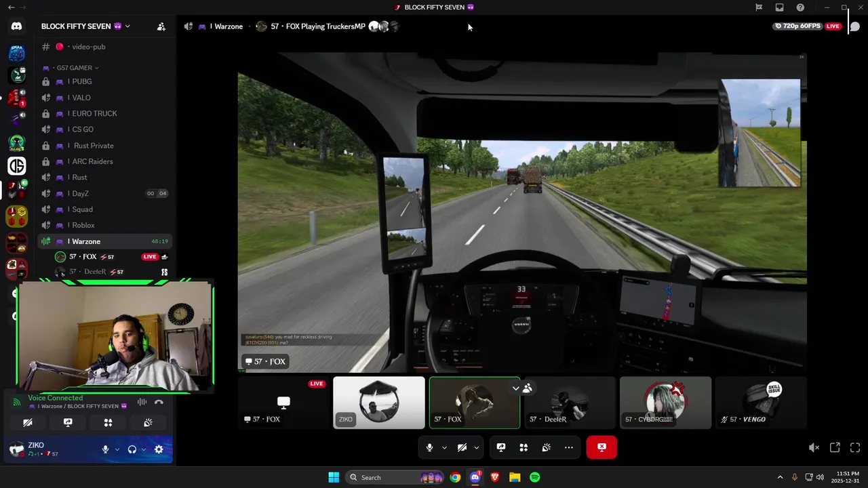Pop out the stream window
Screen dimensions: 868x488
(x=835, y=447)
